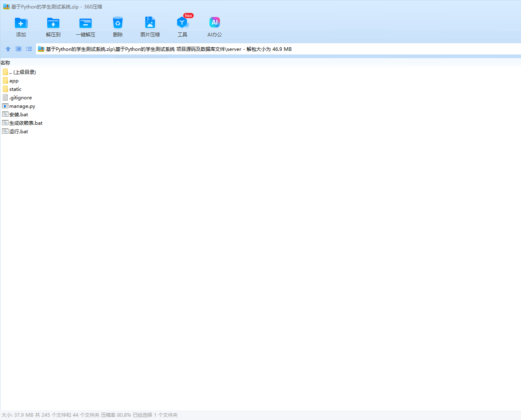Click the 删除 (Delete) trash icon
The height and width of the screenshot is (420, 521).
118,23
